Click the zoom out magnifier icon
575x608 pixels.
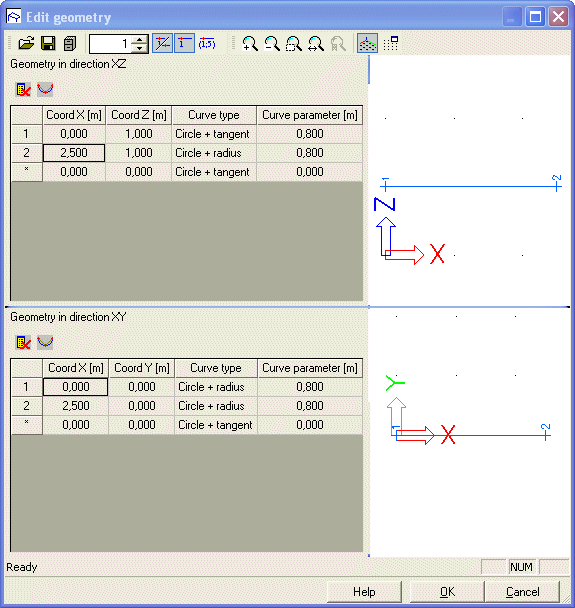pyautogui.click(x=272, y=43)
